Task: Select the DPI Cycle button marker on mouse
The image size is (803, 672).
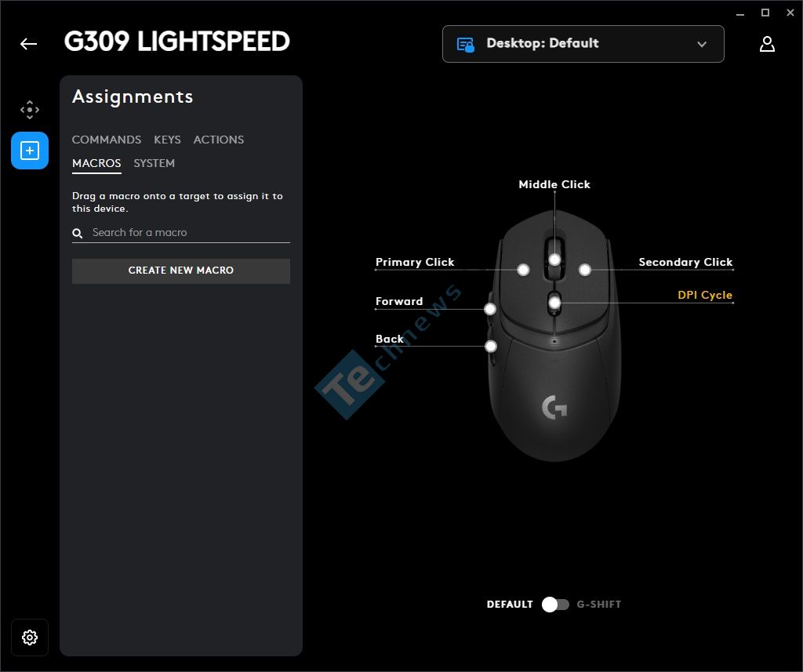Action: point(554,303)
